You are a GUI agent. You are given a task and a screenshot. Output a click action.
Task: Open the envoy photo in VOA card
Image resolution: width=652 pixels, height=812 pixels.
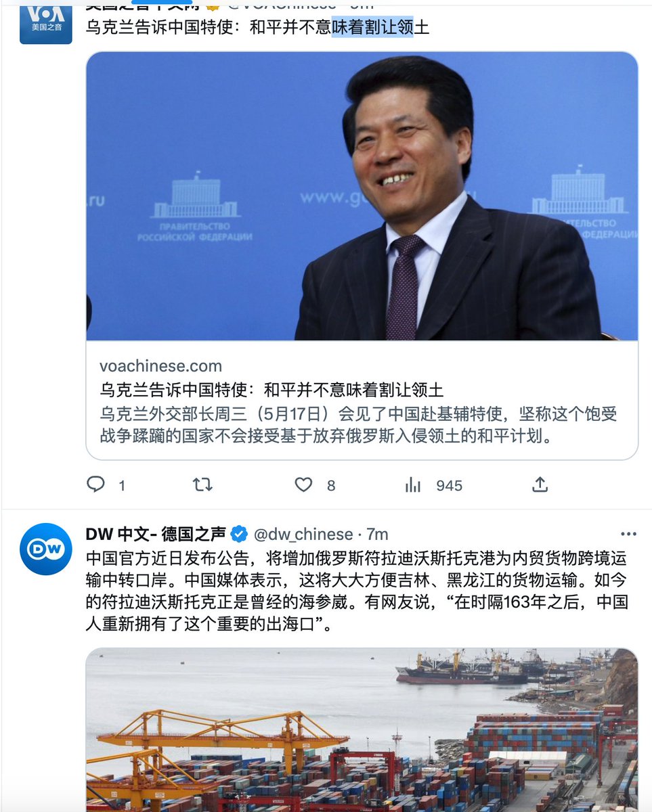362,196
